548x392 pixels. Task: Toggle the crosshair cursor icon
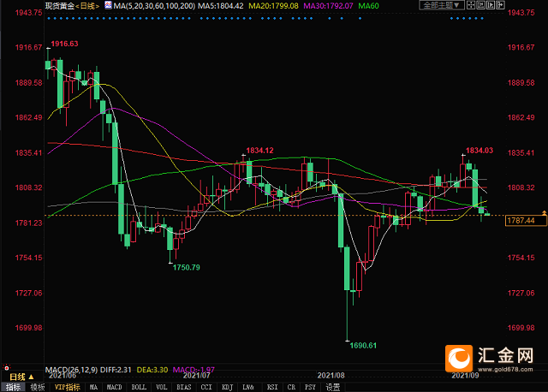coord(471,5)
